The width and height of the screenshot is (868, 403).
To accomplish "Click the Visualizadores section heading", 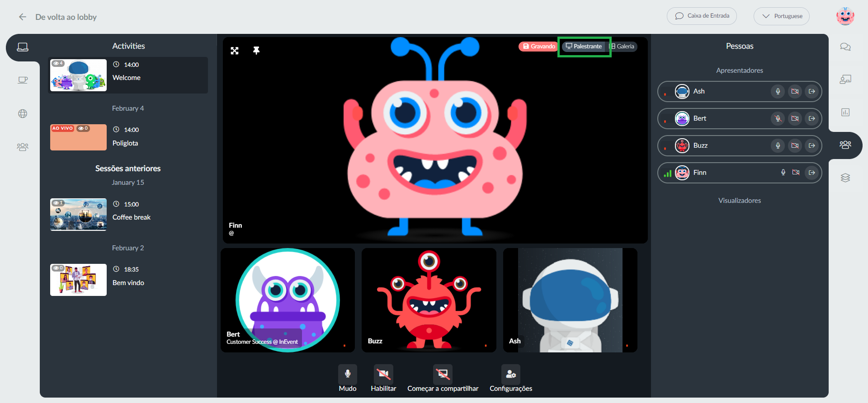I will (x=740, y=201).
